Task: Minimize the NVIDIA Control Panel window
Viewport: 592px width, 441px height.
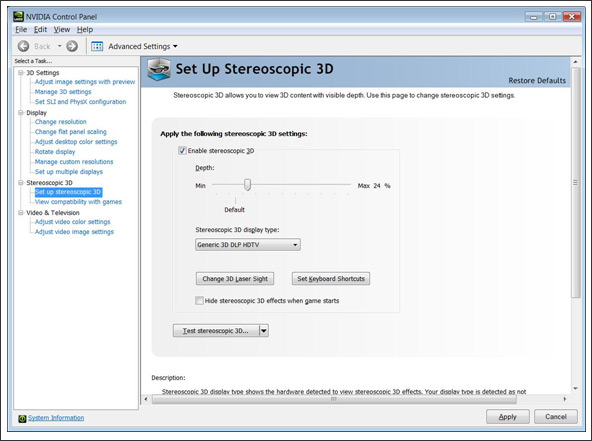Action: (x=533, y=17)
